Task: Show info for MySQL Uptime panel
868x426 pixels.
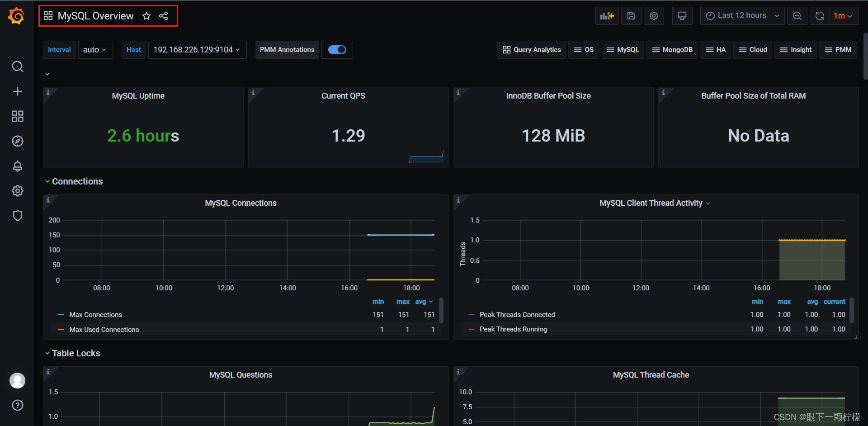Action: pyautogui.click(x=48, y=92)
